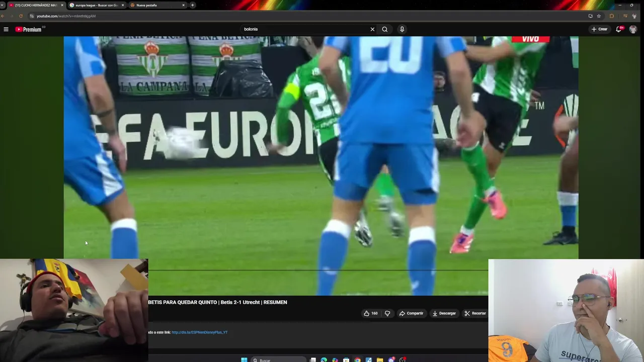
Task: Open Task View on the taskbar
Action: (313, 360)
